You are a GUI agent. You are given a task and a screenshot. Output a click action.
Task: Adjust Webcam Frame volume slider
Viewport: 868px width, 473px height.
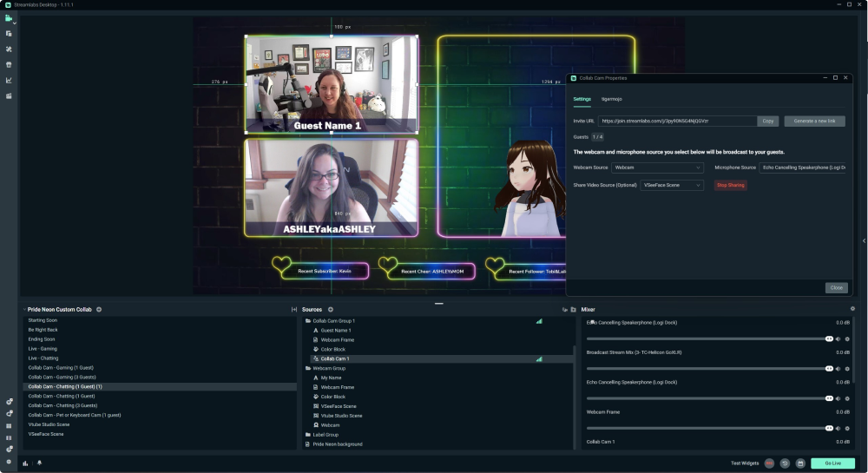point(710,428)
